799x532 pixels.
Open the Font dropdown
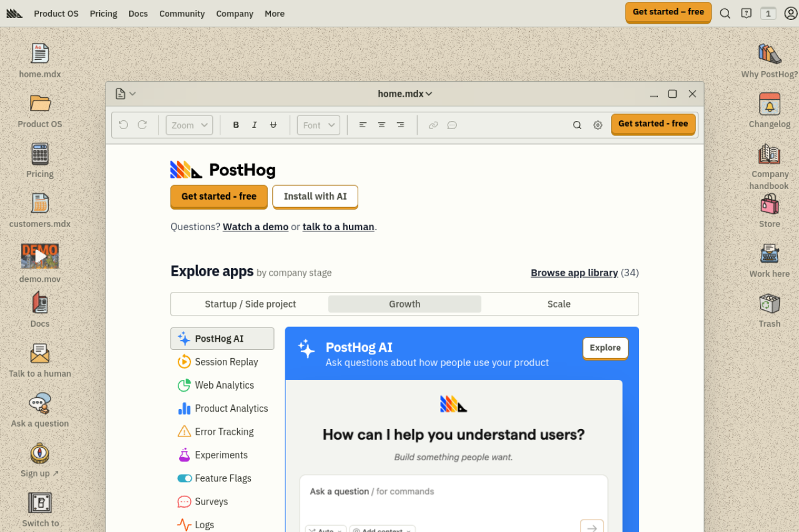coord(318,125)
